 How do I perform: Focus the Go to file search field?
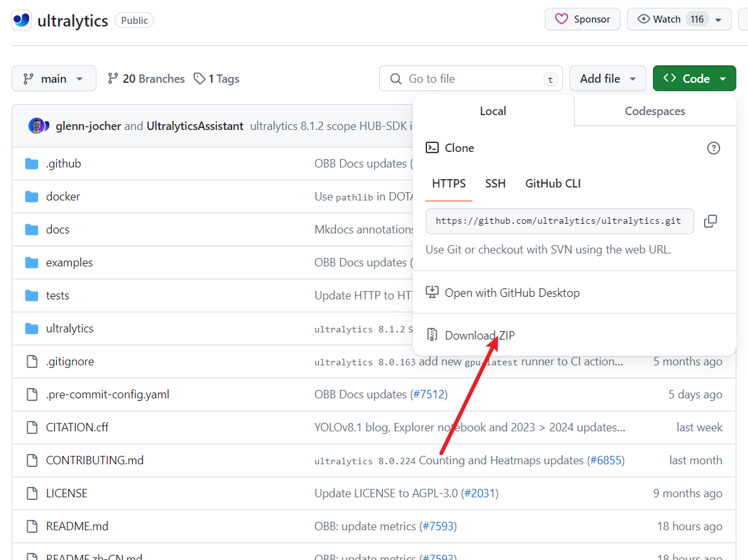[x=471, y=79]
